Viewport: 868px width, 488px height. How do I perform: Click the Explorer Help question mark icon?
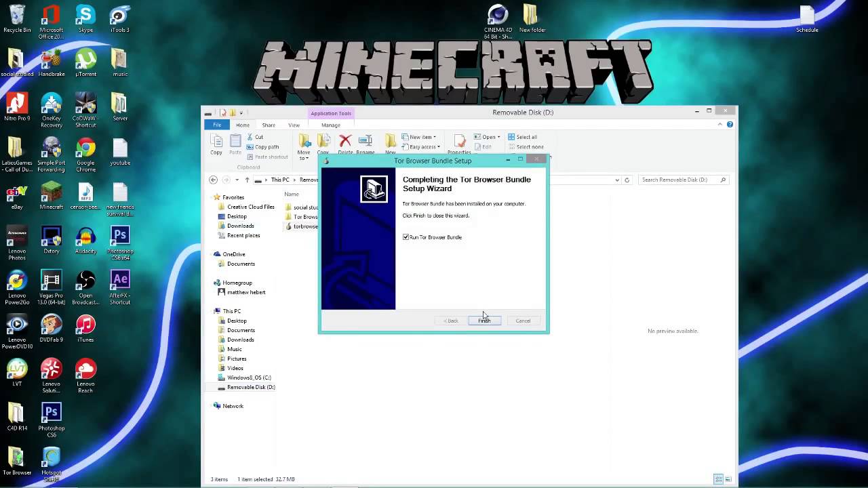[x=730, y=125]
